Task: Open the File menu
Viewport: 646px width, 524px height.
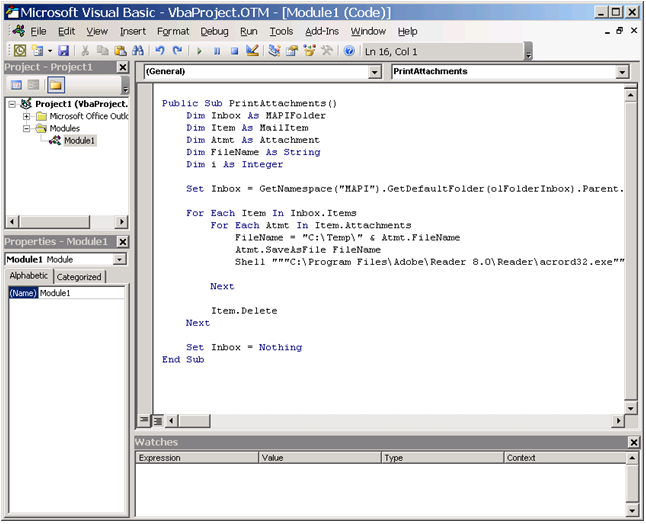Action: click(38, 31)
